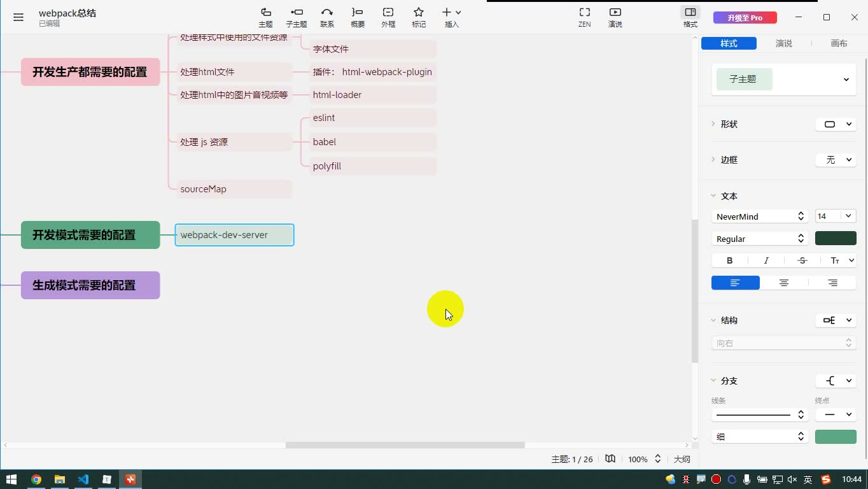
Task: Align text to the center
Action: pyautogui.click(x=784, y=283)
